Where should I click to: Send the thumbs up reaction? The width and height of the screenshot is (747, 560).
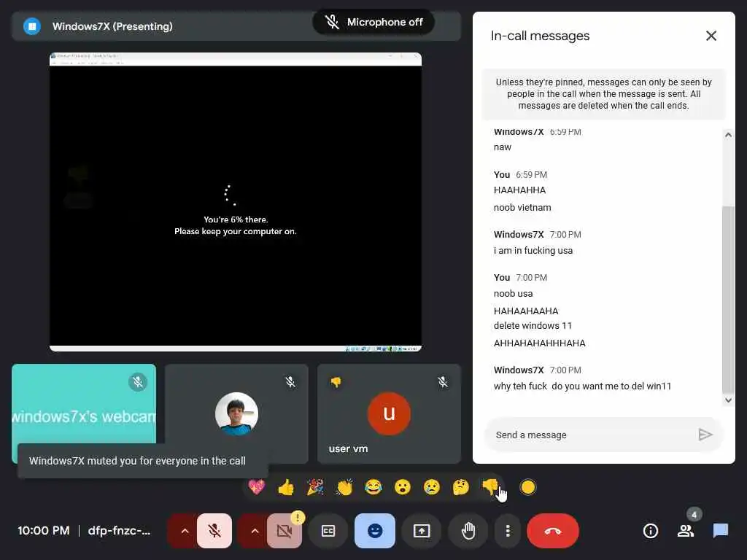pos(286,487)
